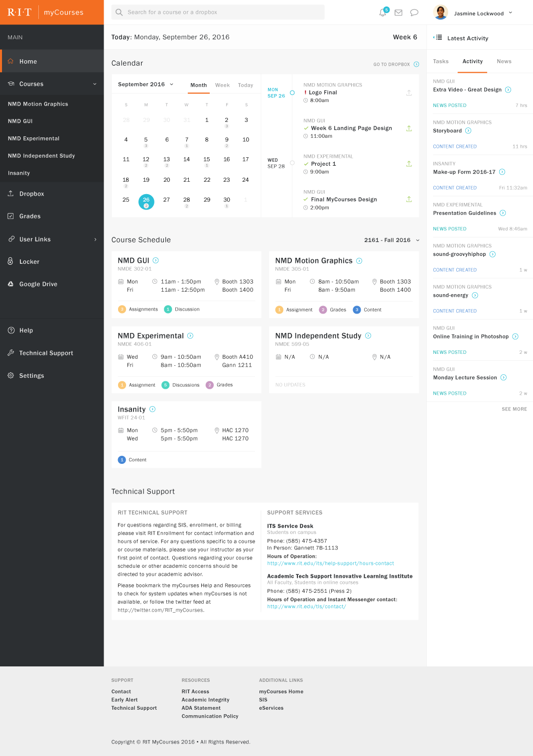Viewport: 533px width, 756px height.
Task: Open the mail envelope icon
Action: pos(399,13)
